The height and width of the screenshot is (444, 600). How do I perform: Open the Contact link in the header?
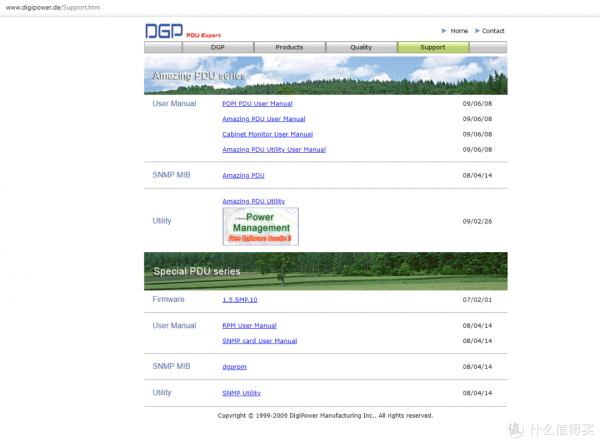[x=493, y=31]
